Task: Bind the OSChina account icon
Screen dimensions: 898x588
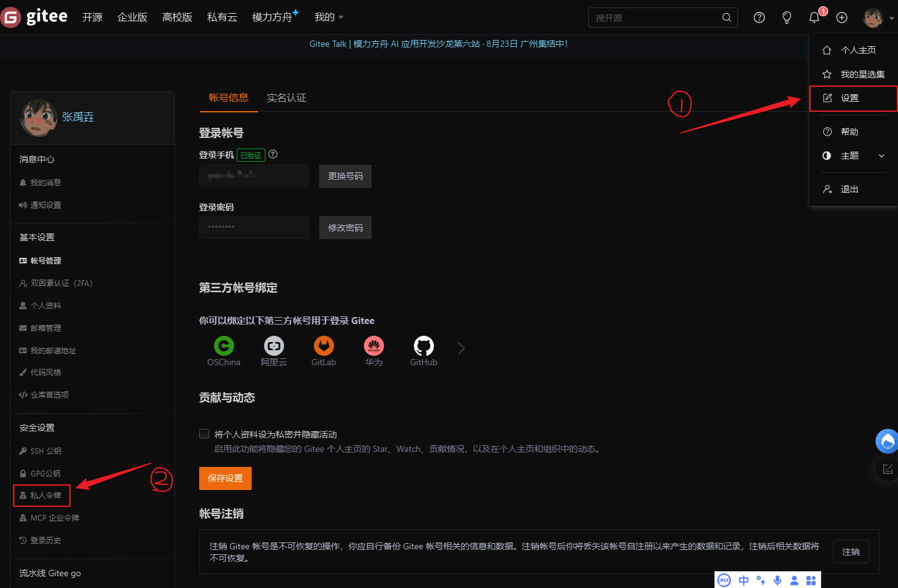Action: point(224,346)
